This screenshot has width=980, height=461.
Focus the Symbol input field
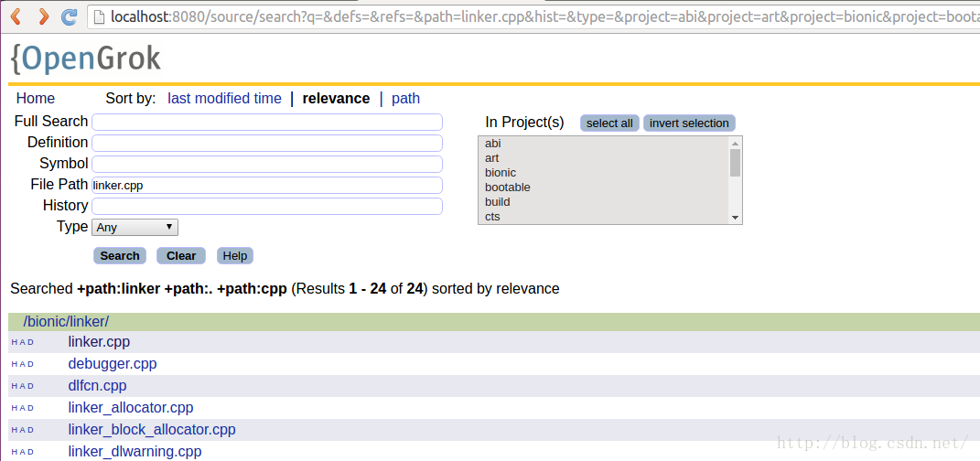tap(267, 165)
